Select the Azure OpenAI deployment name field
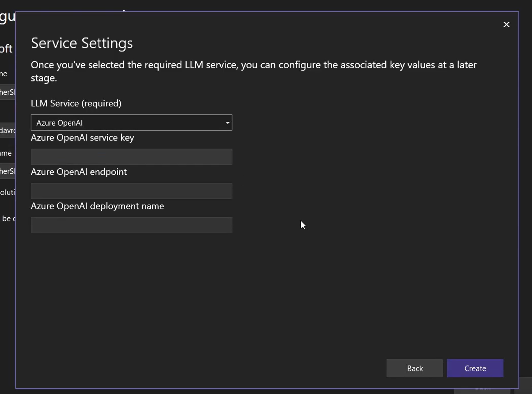The image size is (532, 394). [x=131, y=225]
